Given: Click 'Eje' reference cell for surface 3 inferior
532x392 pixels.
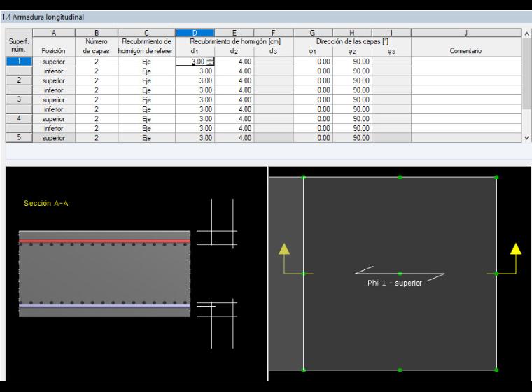Looking at the screenshot, I should click(x=146, y=109).
